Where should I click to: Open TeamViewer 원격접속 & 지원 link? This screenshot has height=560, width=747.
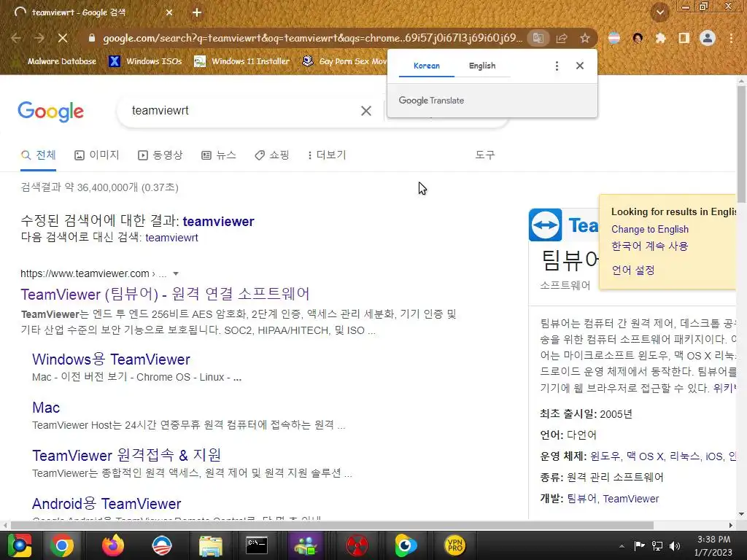(x=127, y=456)
